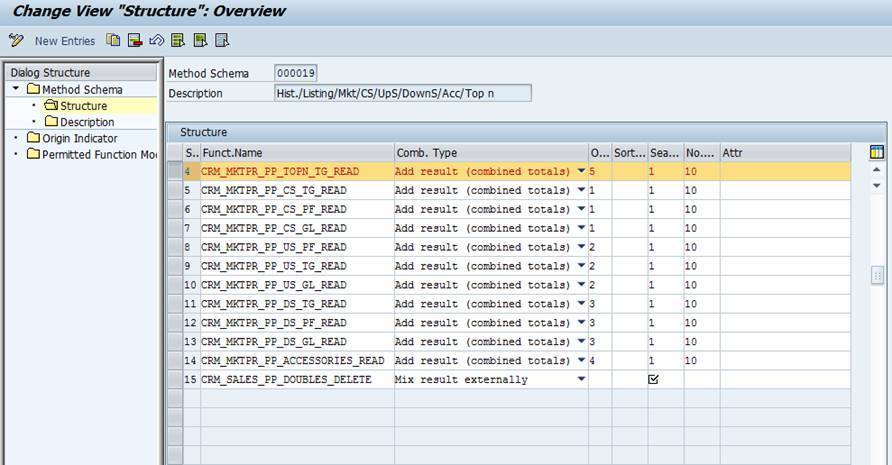Open Comb. Type dropdown for CRM_MKTPR_PP_CS_GL_READ
The image size is (892, 465).
[581, 228]
